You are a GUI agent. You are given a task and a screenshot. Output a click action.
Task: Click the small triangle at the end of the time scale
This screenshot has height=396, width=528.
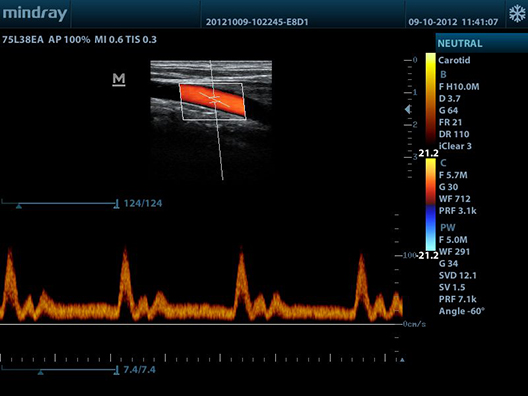402,360
